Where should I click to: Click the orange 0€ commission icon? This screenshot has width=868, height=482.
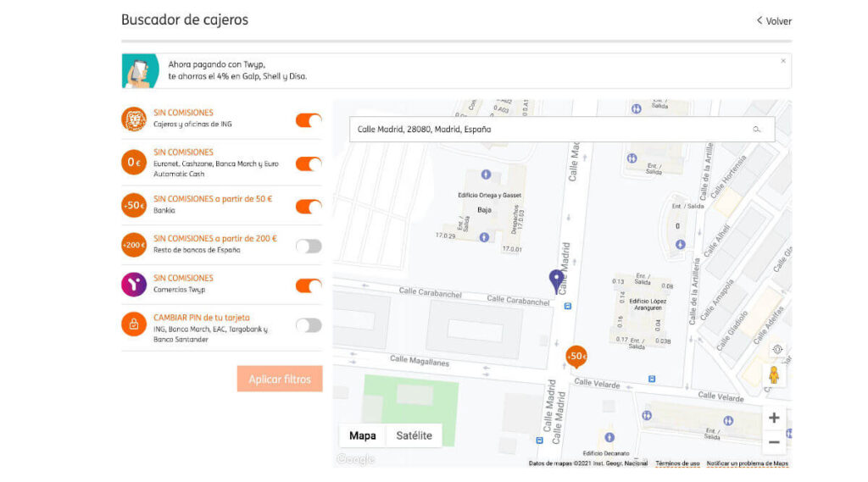pos(134,162)
